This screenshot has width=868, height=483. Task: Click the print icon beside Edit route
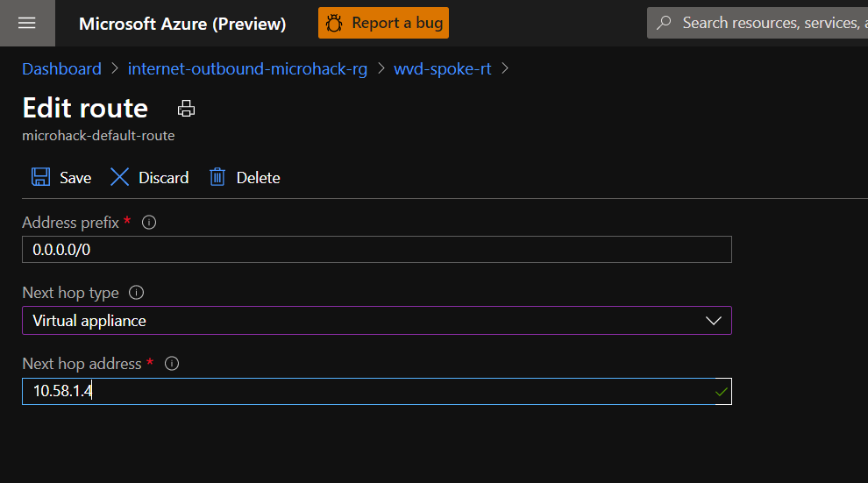coord(186,109)
